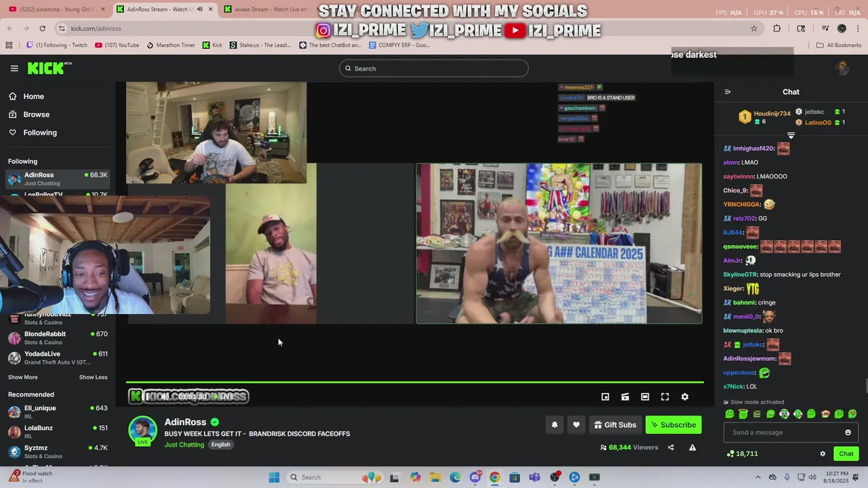
Task: Open Syztmz recommended channel
Action: pos(58,451)
